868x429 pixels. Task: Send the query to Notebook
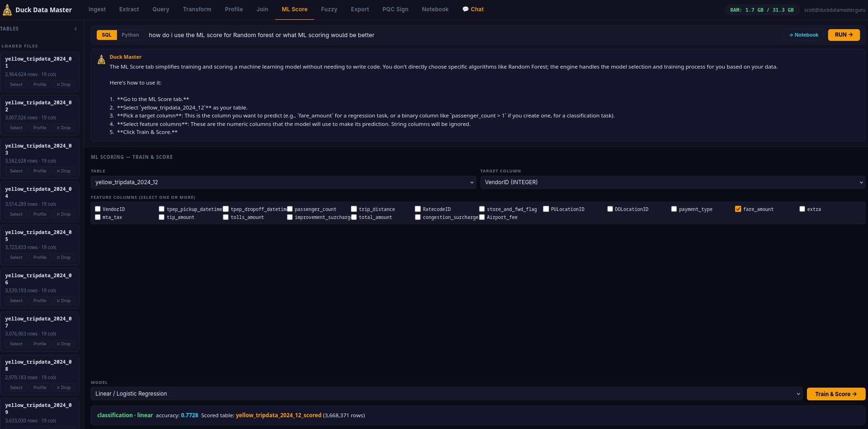pos(804,35)
